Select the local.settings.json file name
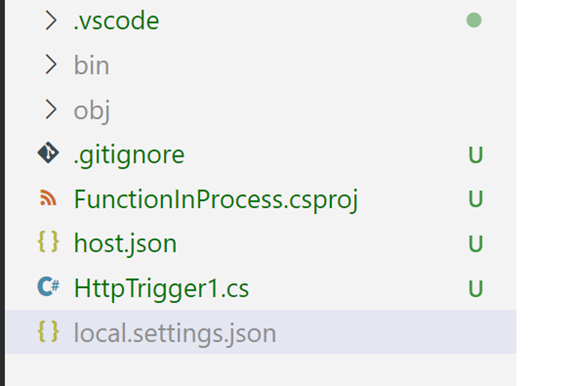Viewport: 576px width, 386px height. tap(175, 334)
